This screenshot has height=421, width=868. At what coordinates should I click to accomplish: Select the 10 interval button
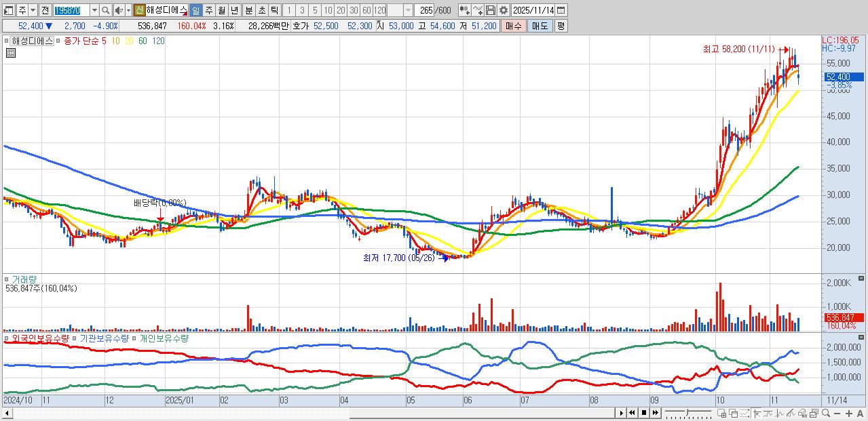tap(328, 10)
